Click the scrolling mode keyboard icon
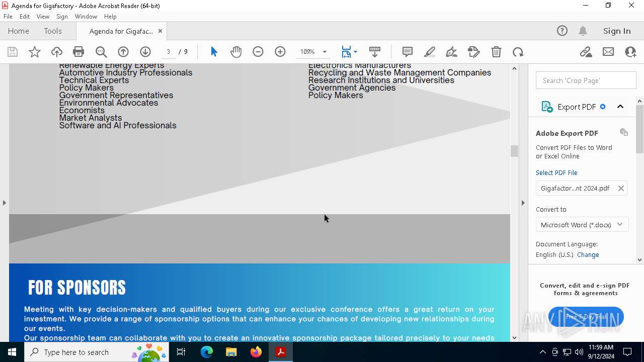 [375, 52]
